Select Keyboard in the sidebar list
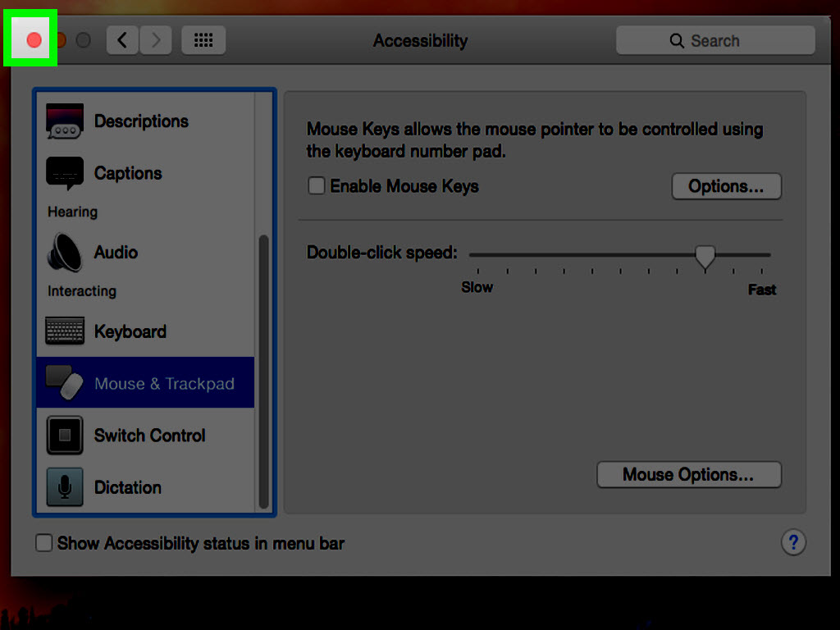840x630 pixels. 145,331
